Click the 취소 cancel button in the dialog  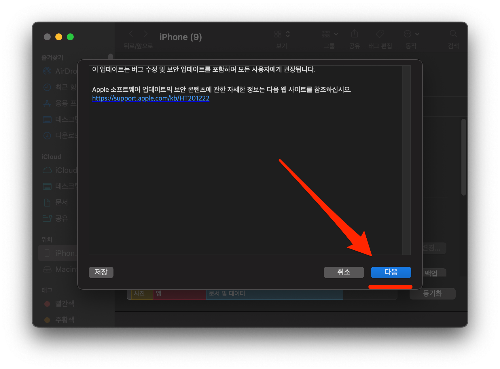pos(344,272)
